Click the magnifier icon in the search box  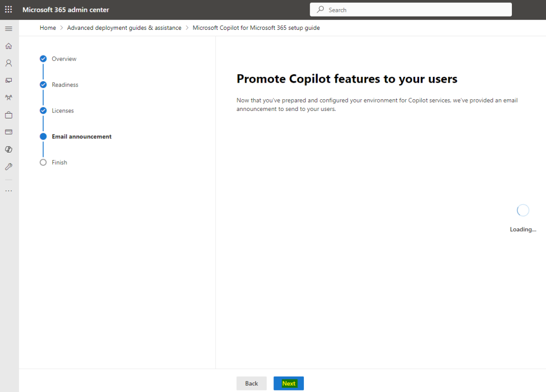[320, 10]
